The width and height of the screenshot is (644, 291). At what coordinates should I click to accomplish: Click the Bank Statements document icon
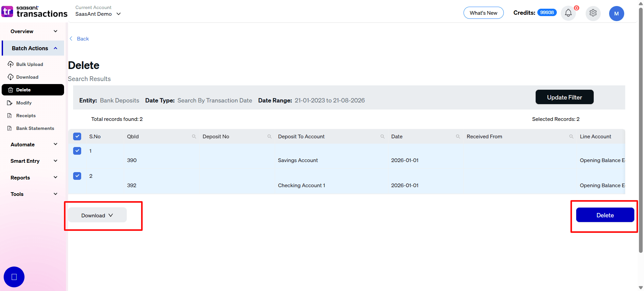pyautogui.click(x=10, y=128)
